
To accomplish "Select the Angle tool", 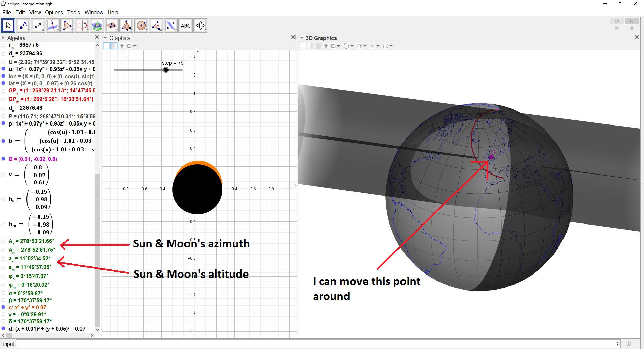I will pos(156,26).
